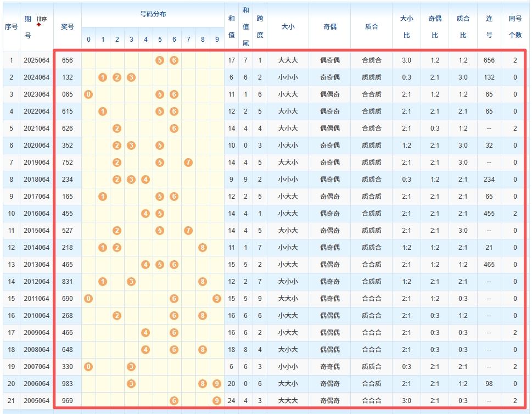Screen dimensions: 532x414
Task: Click the 和值 column header
Action: pos(232,27)
